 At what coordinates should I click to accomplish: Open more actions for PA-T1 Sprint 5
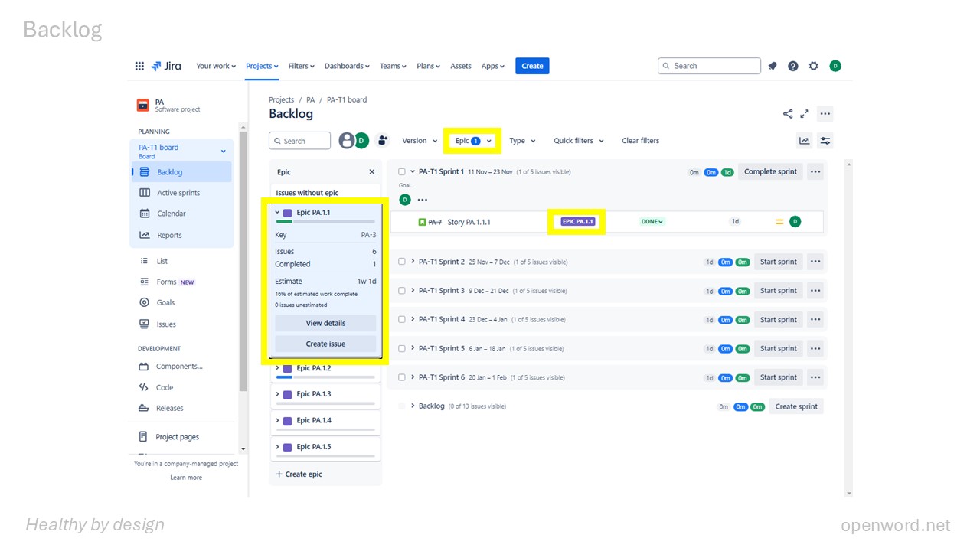815,348
